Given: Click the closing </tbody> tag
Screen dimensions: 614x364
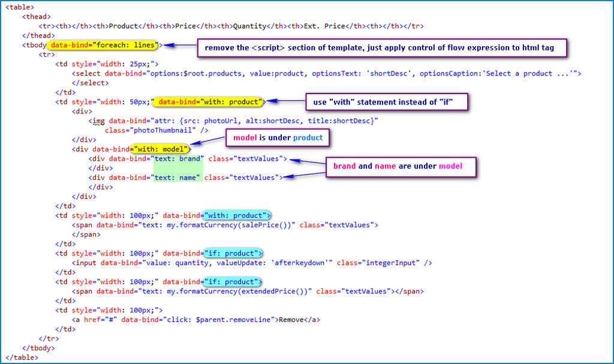Looking at the screenshot, I should tap(38, 348).
